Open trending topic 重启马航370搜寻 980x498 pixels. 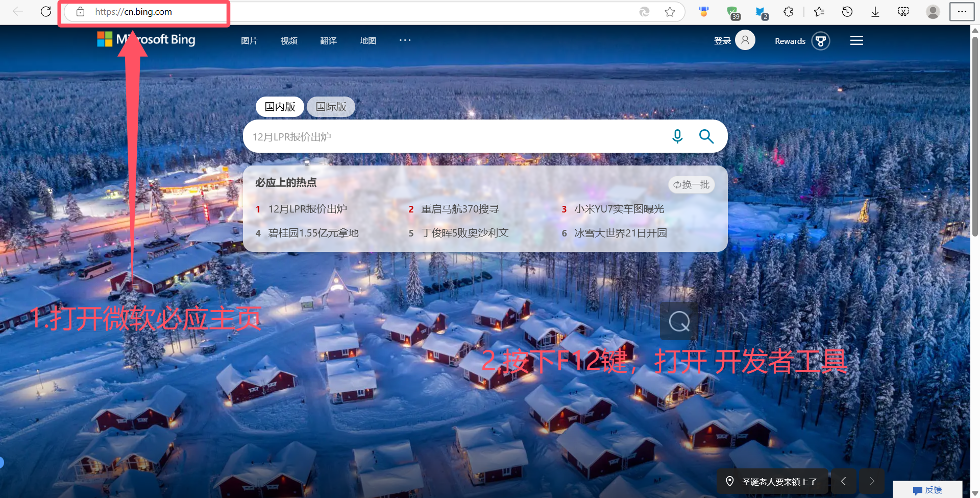point(460,209)
